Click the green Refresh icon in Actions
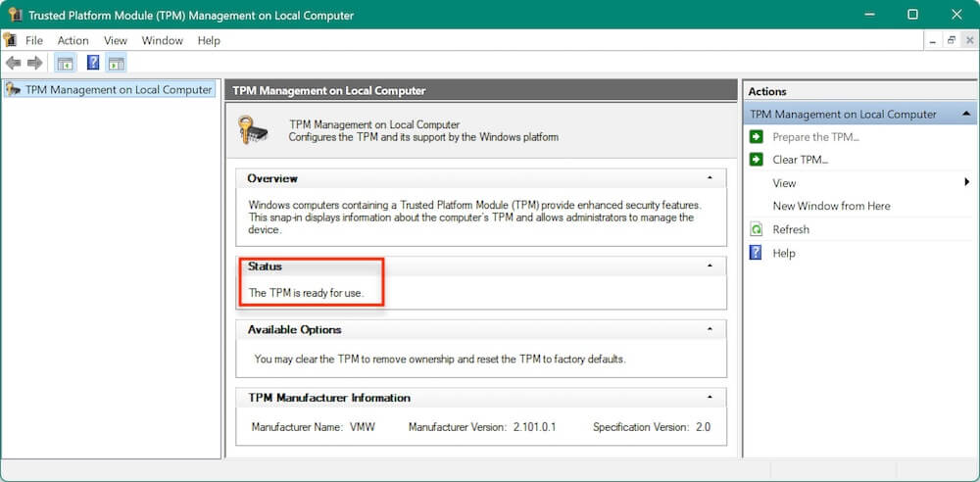The height and width of the screenshot is (482, 980). pyautogui.click(x=757, y=229)
